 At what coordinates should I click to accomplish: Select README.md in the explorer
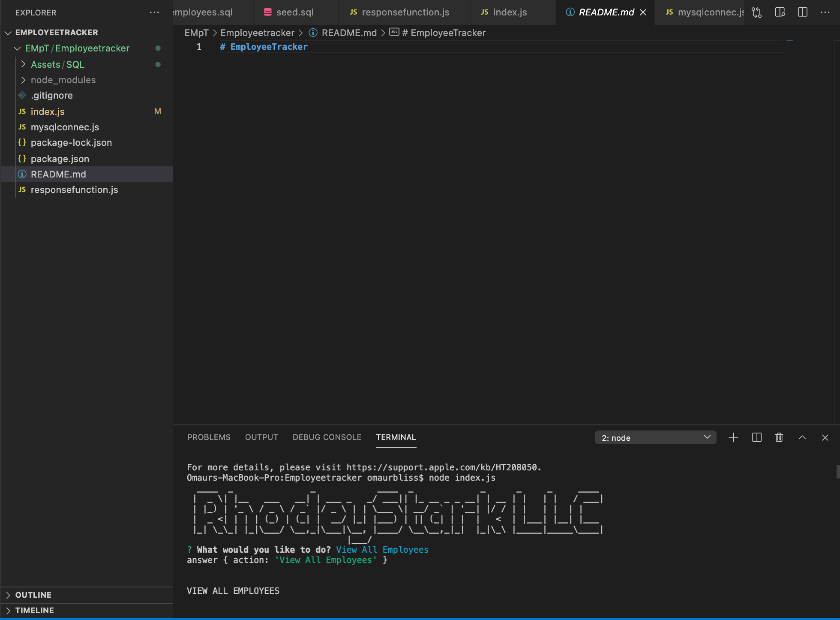point(87,174)
